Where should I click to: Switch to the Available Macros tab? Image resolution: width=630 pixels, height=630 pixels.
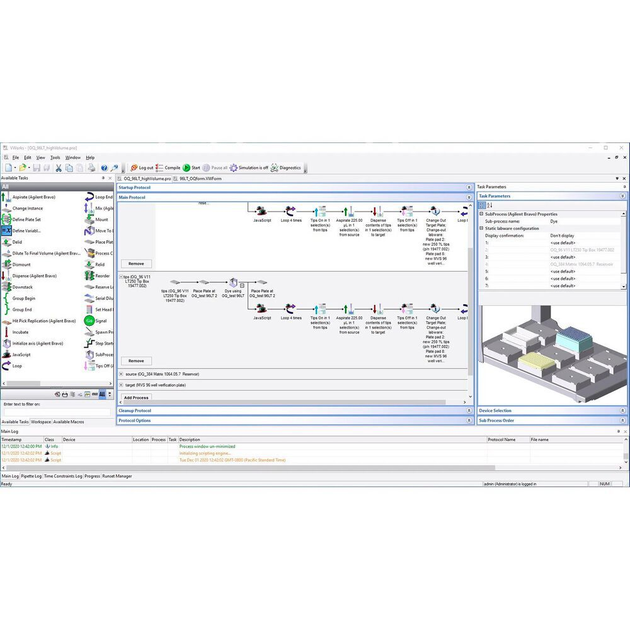[69, 422]
